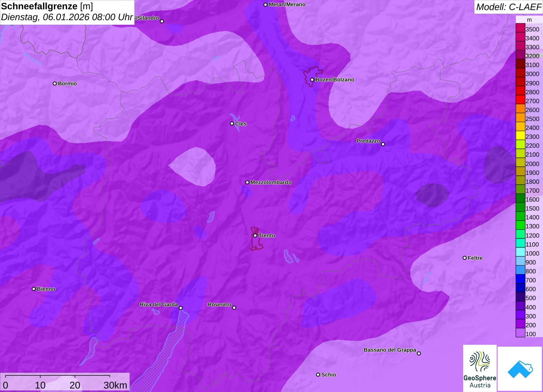Click the Mezzolombardo marker dot
The height and width of the screenshot is (392, 543).
(x=247, y=182)
